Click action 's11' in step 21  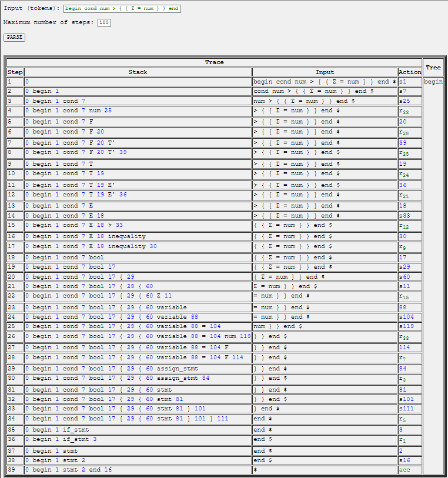click(x=410, y=286)
